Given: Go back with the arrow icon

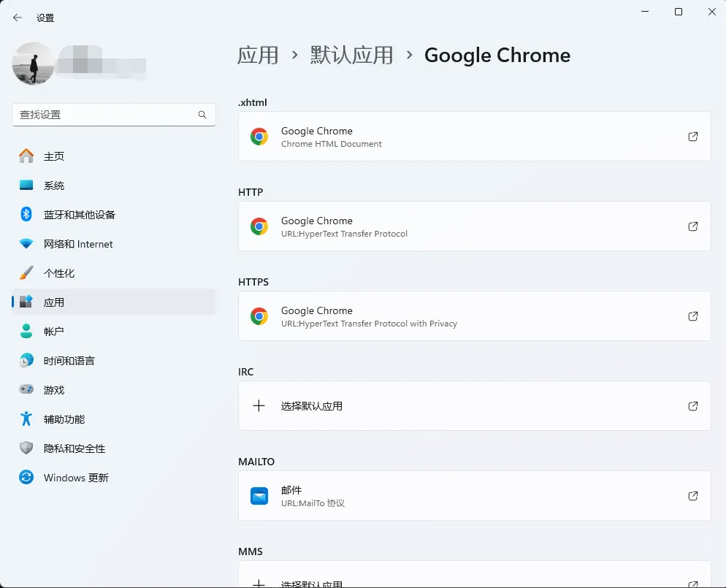Looking at the screenshot, I should pos(18,18).
